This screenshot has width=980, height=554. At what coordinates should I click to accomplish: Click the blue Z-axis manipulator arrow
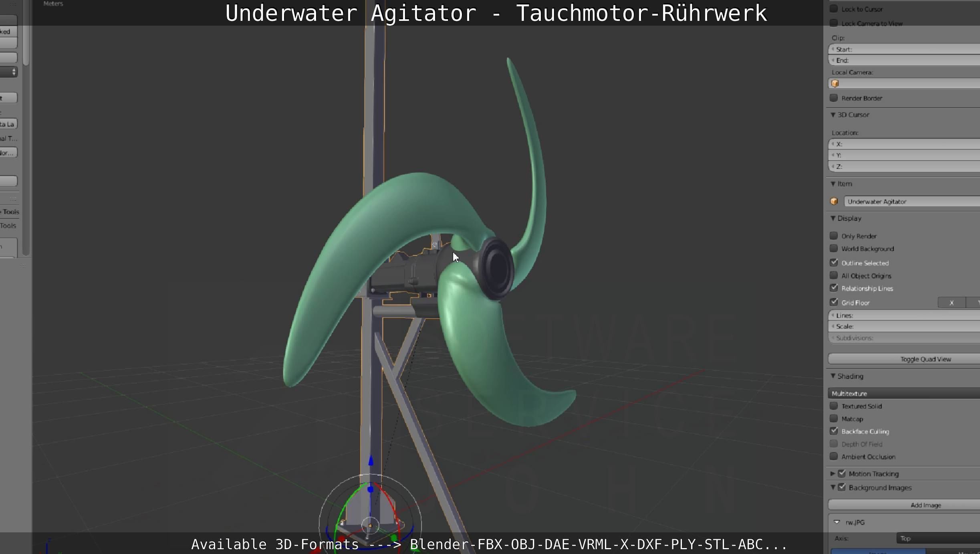click(371, 461)
